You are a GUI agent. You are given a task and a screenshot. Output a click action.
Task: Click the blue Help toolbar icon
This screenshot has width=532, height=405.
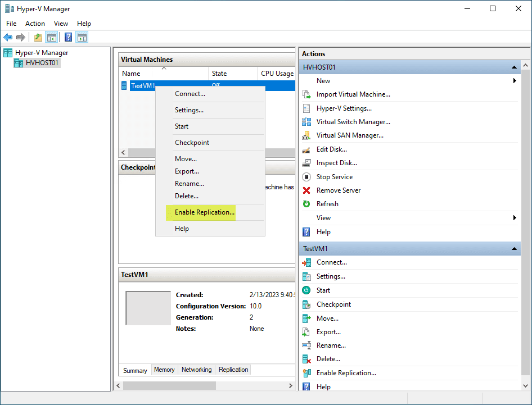68,37
